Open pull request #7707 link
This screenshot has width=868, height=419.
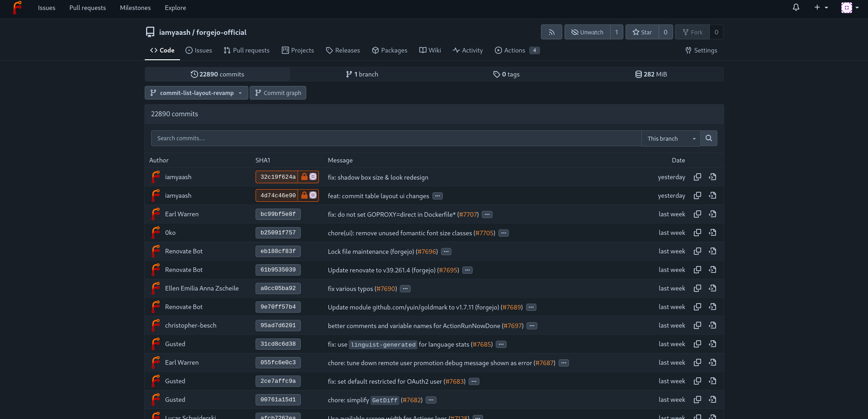pos(468,214)
